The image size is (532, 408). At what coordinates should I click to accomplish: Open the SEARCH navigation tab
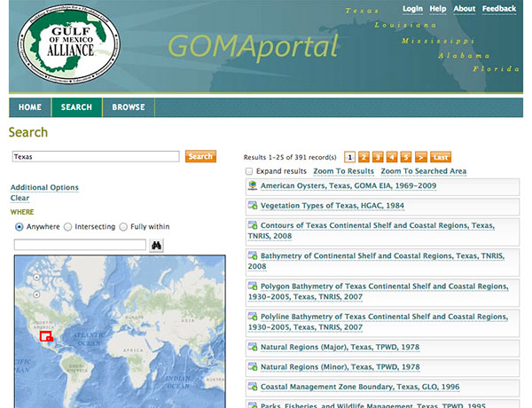76,107
